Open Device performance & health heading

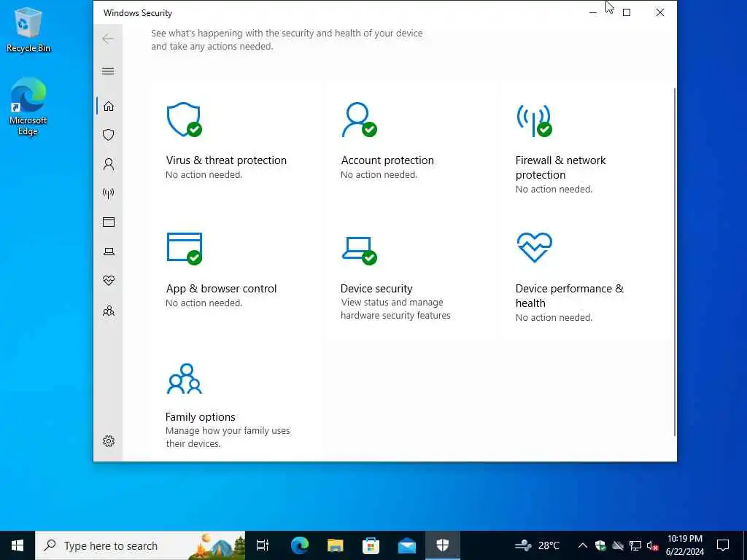[x=569, y=296]
